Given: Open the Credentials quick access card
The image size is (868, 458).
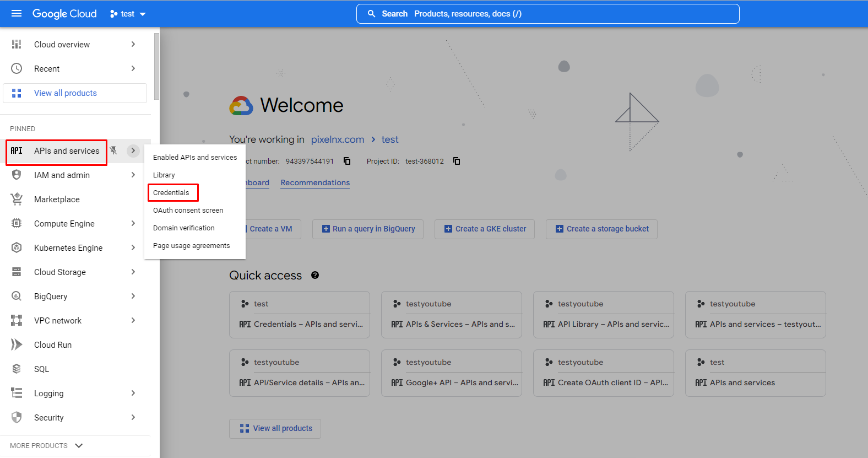Looking at the screenshot, I should [300, 315].
